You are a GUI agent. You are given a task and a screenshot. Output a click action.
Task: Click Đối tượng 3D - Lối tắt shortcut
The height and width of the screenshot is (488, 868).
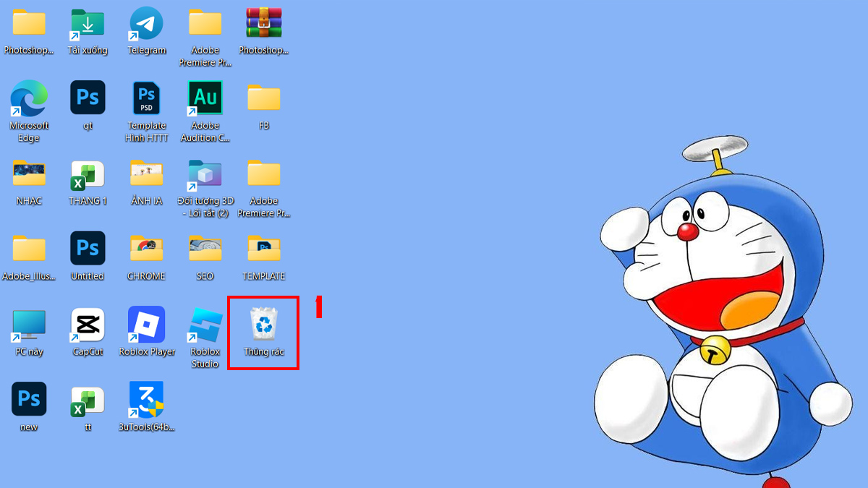pyautogui.click(x=205, y=175)
